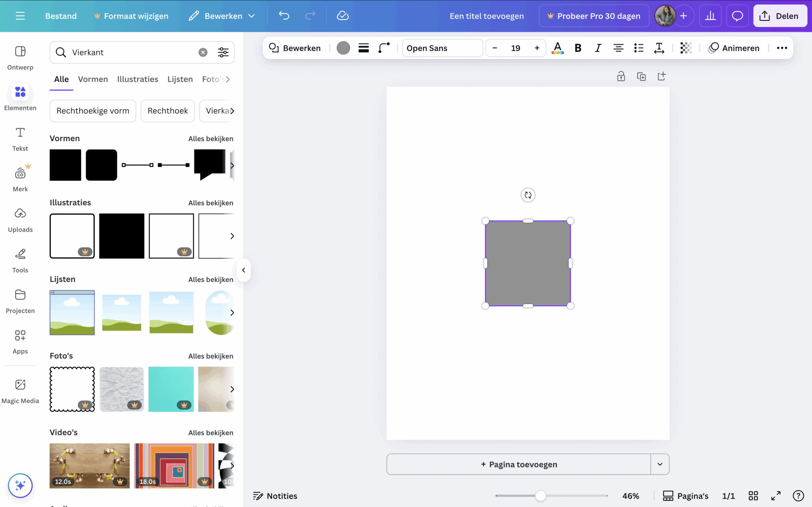Open the Bestand menu
812x507 pixels.
[61, 16]
